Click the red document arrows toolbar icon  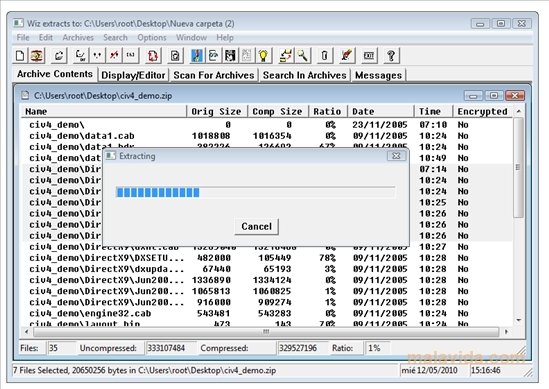click(153, 56)
